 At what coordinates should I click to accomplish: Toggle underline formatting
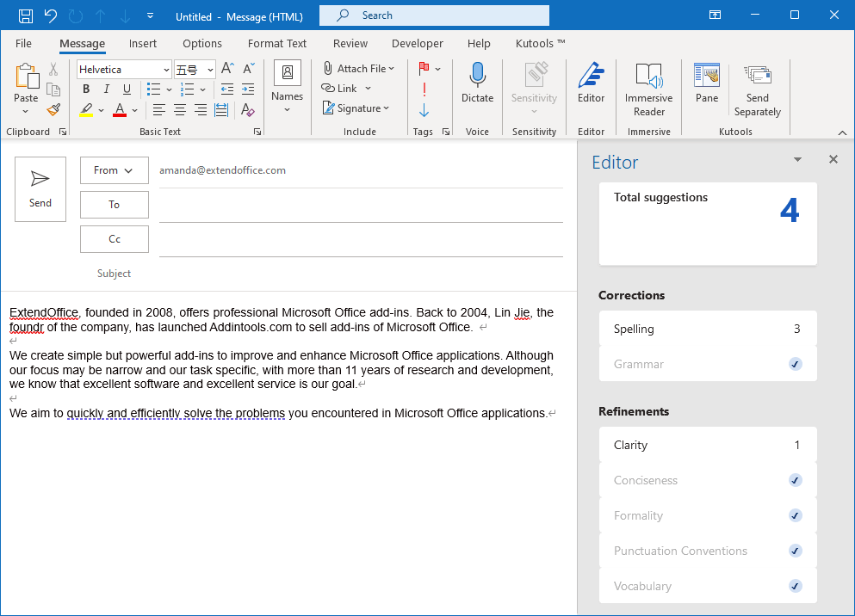pos(127,89)
